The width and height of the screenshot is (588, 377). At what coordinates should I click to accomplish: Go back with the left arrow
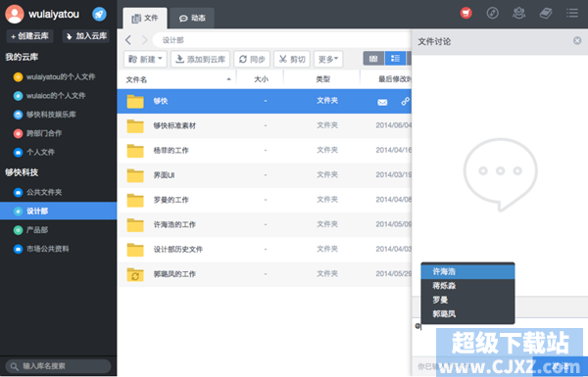tap(128, 40)
